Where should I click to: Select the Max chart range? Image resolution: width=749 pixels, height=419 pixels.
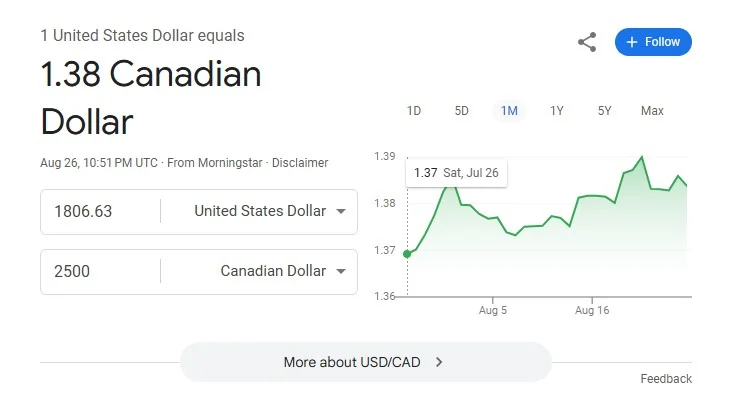(x=652, y=111)
